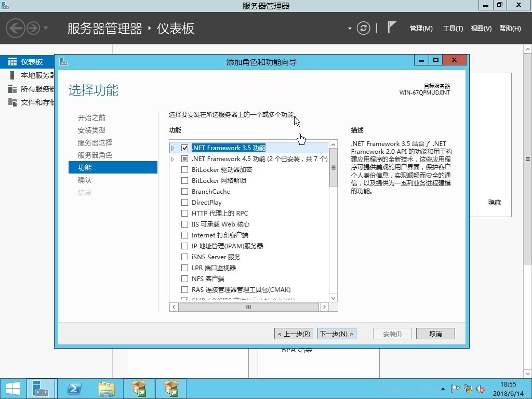Click the all servers icon in sidebar
Viewport: 532px width, 399px height.
[12, 89]
